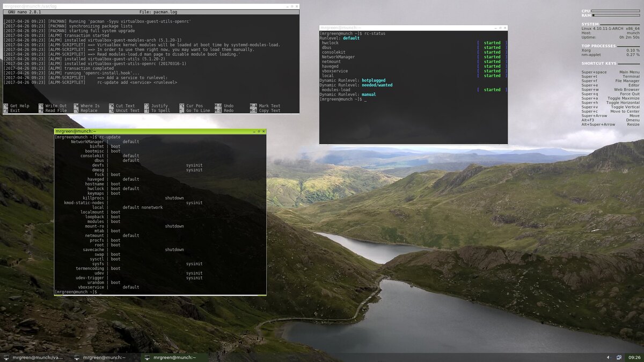Click the log line "transaction completed" in nano
Viewport: 644px width, 362px height.
point(58,68)
